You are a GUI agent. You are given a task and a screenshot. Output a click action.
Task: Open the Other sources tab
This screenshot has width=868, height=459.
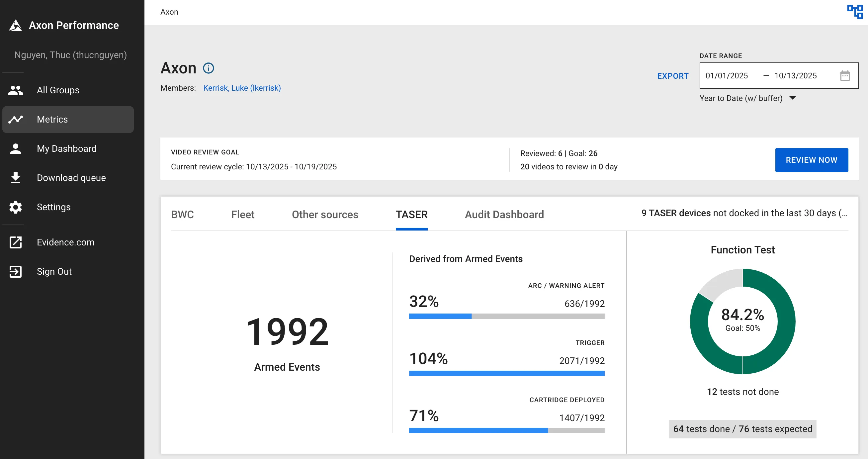(x=324, y=215)
